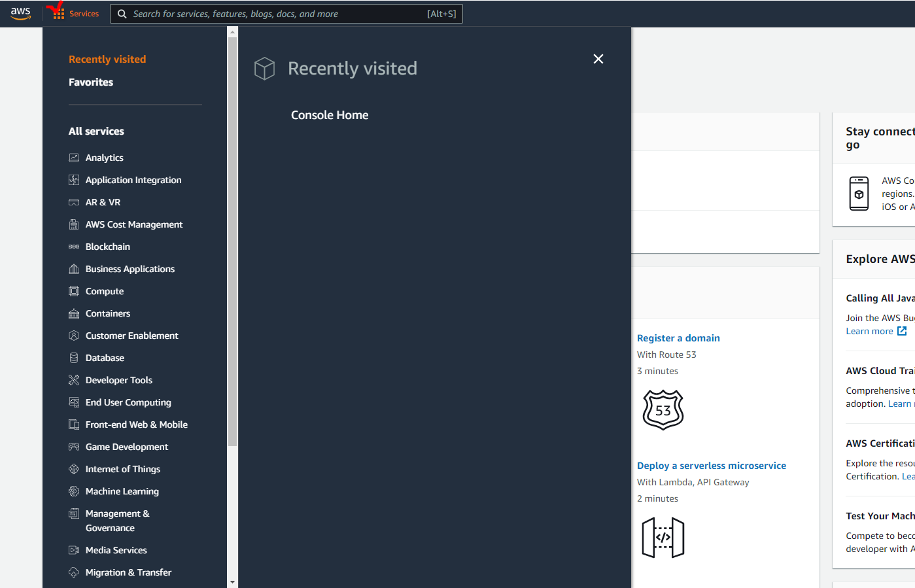The width and height of the screenshot is (915, 588).
Task: Select the Developer Tools category label
Action: point(119,380)
